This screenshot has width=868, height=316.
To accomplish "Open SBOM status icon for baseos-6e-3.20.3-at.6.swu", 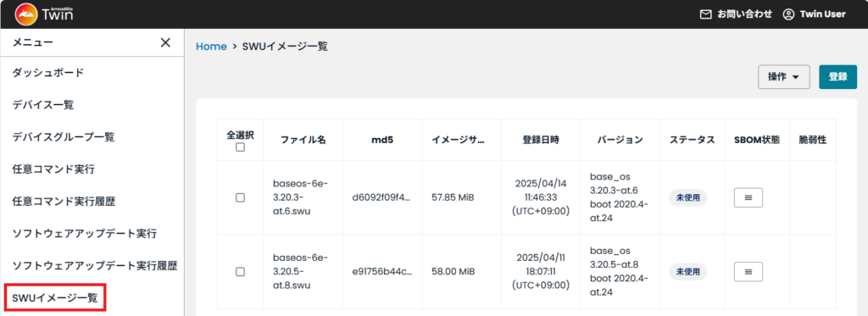I will pyautogui.click(x=748, y=197).
